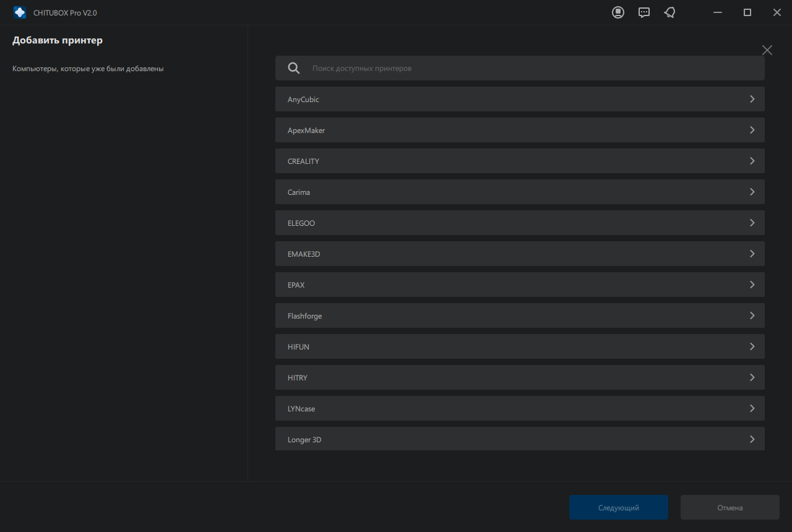This screenshot has height=532, width=792.
Task: Select the ELEGOO brand name
Action: tap(301, 223)
